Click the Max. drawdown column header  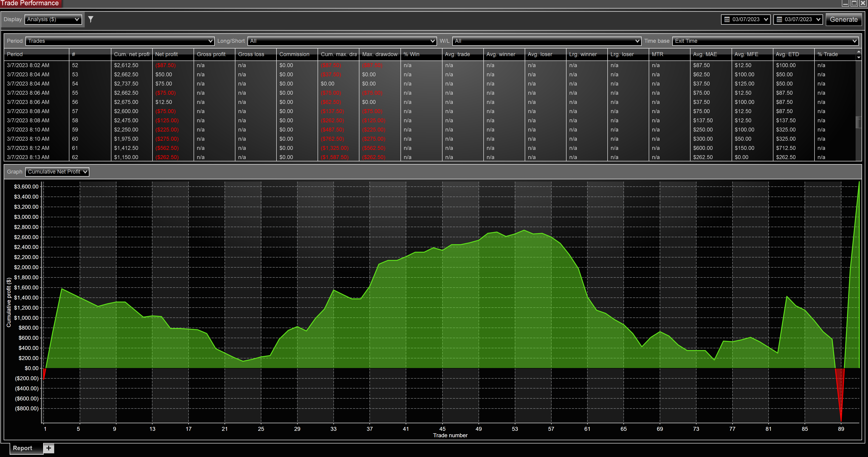[x=380, y=54]
